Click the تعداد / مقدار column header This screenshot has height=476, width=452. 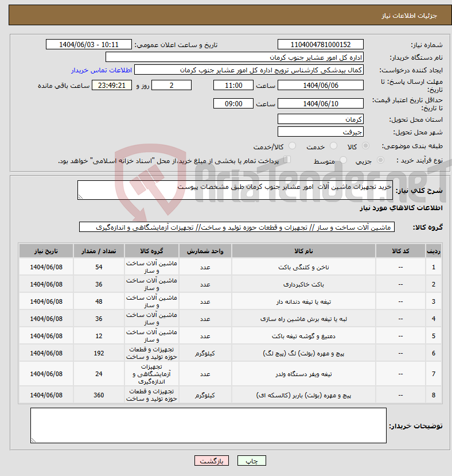(x=99, y=251)
